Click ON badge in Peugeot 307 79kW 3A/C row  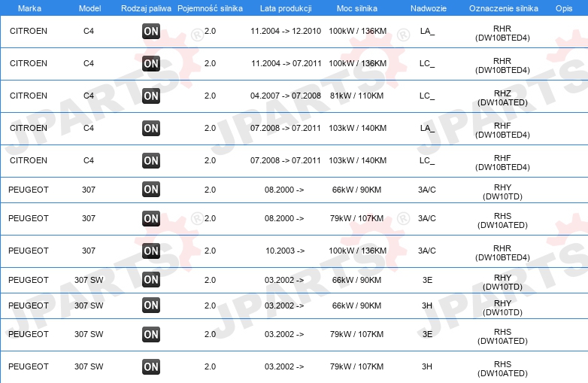151,218
